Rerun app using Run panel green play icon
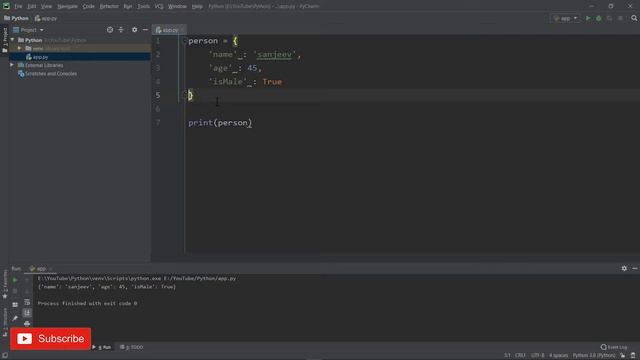 15,280
